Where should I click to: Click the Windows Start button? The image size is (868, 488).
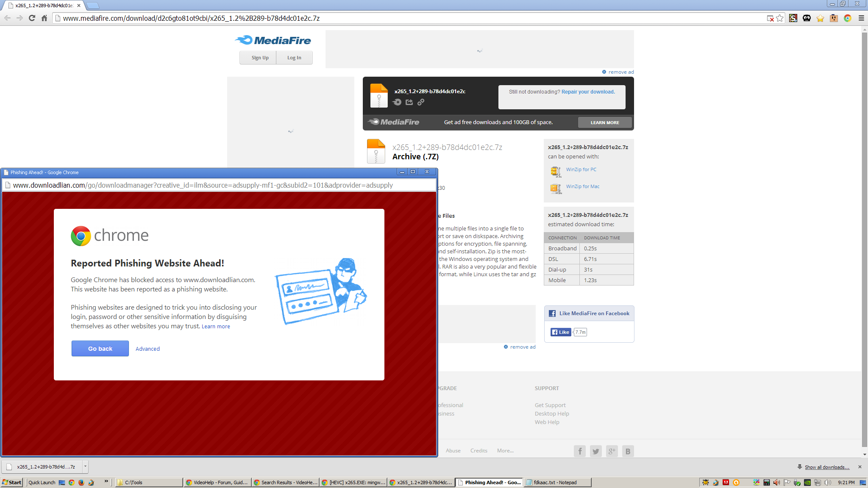coord(12,482)
